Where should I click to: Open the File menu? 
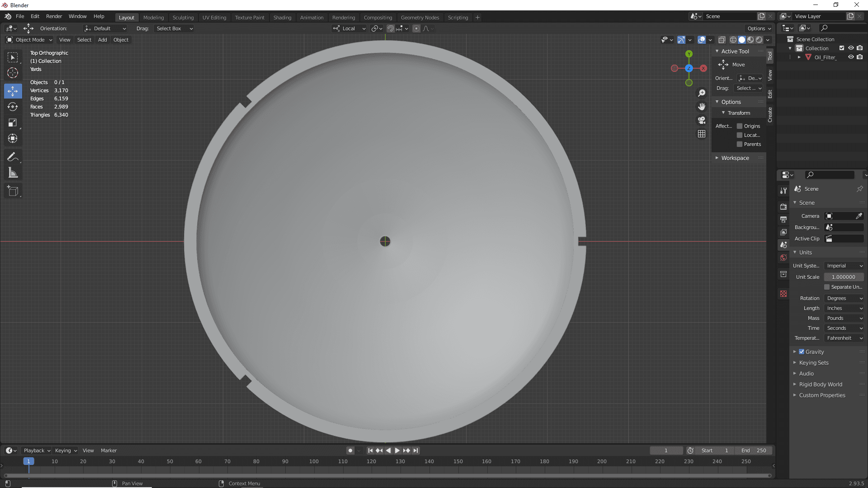tap(20, 16)
